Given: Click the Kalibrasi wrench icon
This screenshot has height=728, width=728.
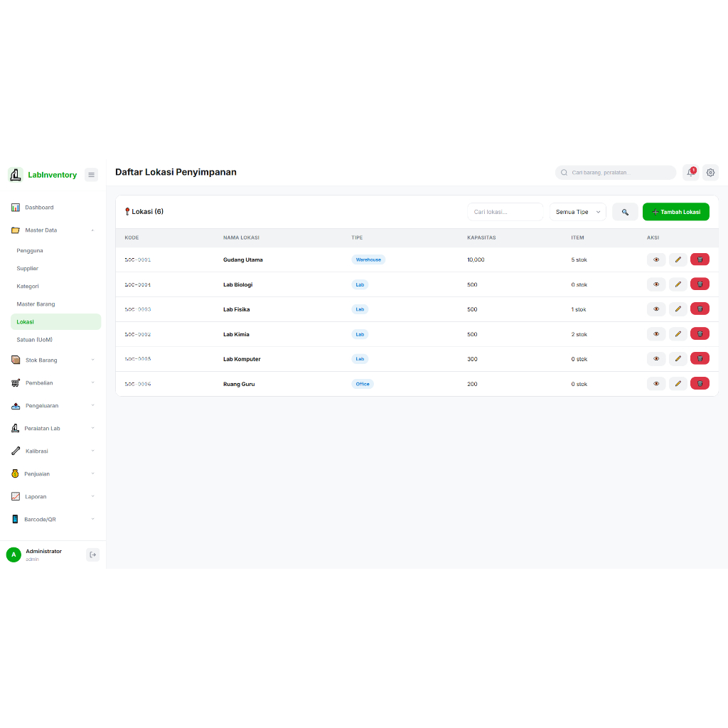Looking at the screenshot, I should click(x=16, y=451).
